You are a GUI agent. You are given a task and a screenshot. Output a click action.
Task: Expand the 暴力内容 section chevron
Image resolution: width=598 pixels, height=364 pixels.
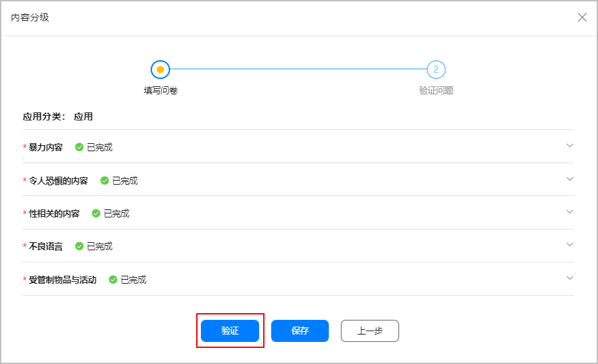coord(570,146)
